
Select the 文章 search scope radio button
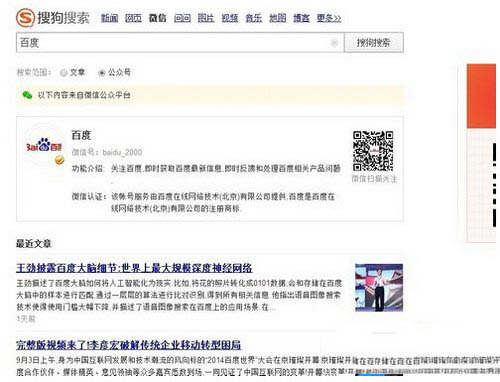coord(63,73)
